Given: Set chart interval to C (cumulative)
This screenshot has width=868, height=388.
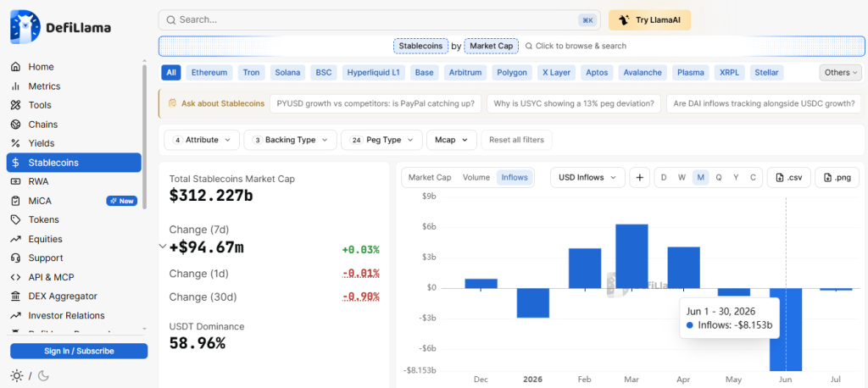Looking at the screenshot, I should [x=753, y=178].
